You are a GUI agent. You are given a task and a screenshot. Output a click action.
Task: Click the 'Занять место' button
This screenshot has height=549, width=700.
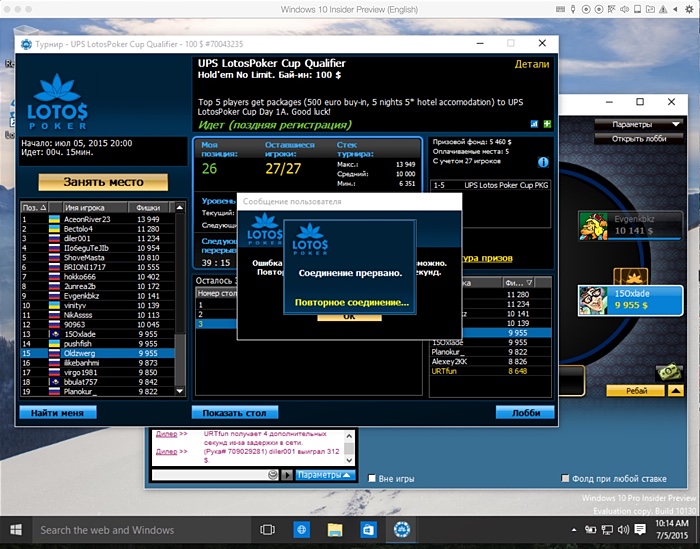(103, 182)
